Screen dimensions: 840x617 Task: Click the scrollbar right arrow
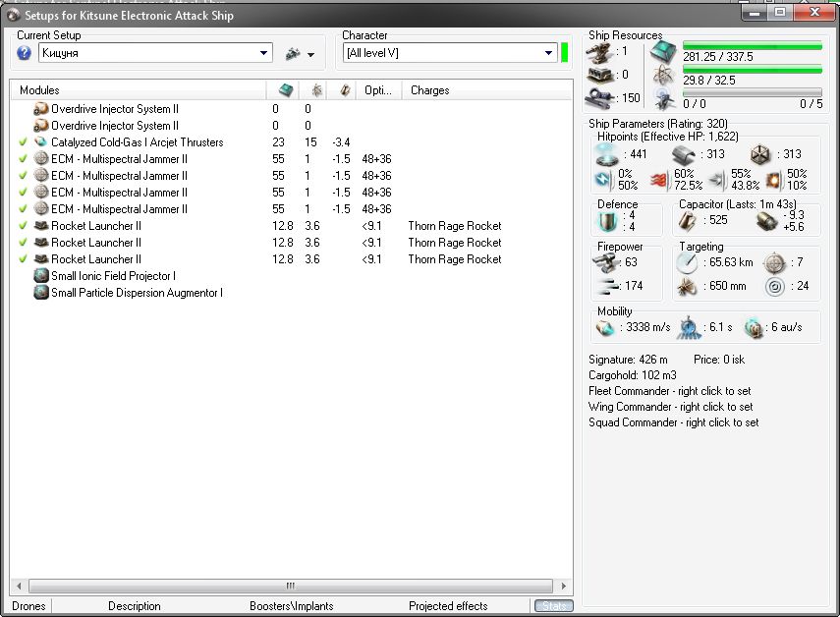(x=563, y=586)
